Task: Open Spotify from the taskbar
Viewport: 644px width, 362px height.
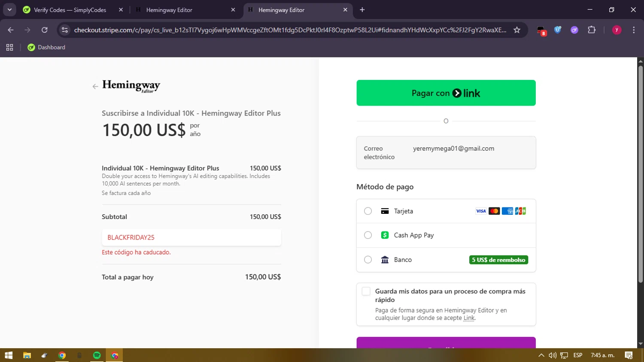Action: point(97,355)
